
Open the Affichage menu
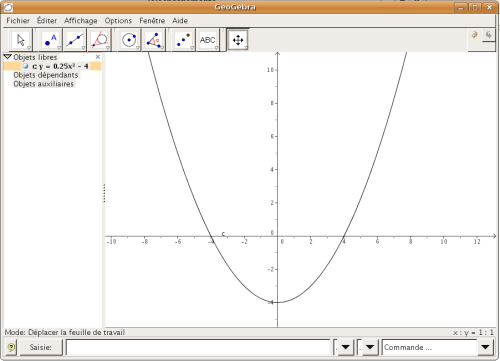coord(81,21)
